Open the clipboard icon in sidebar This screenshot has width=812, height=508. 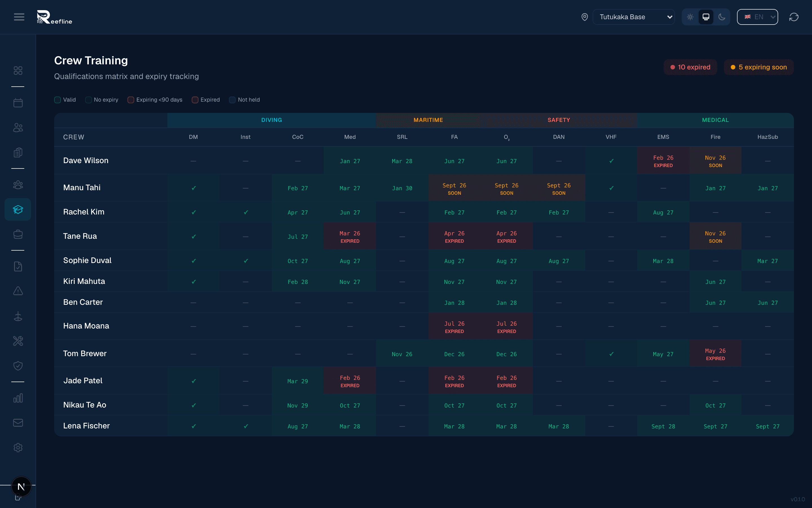(x=18, y=152)
